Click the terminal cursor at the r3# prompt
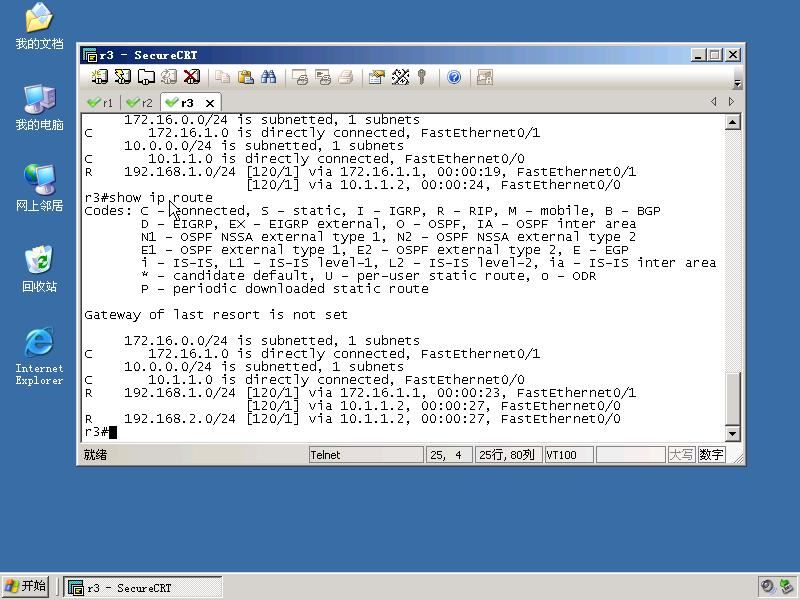Viewport: 800px width, 600px height. (x=113, y=432)
